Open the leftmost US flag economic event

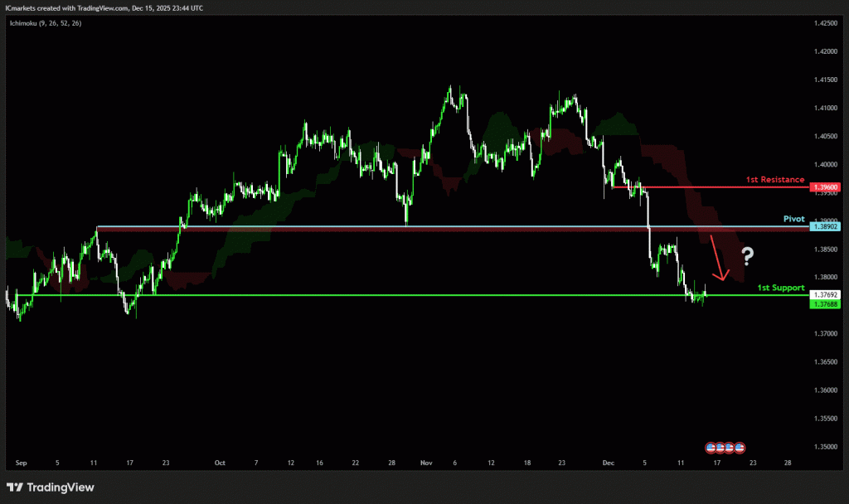711,448
